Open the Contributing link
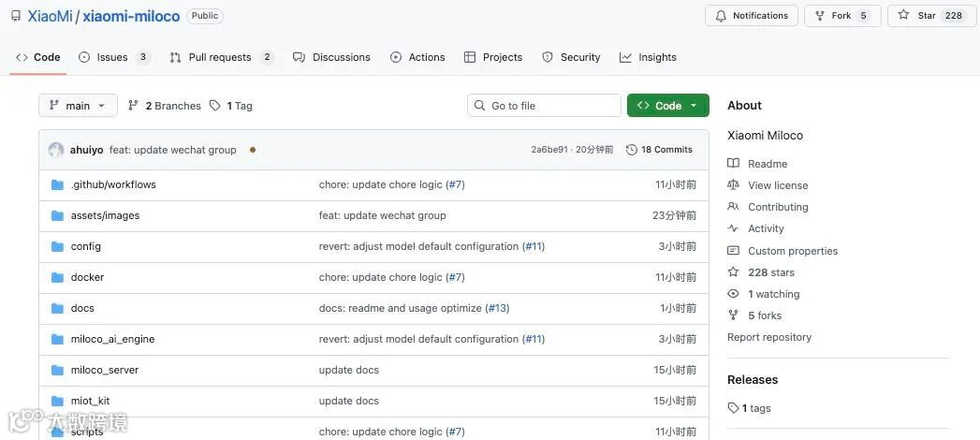Viewport: 980px width, 440px height. tap(768, 207)
